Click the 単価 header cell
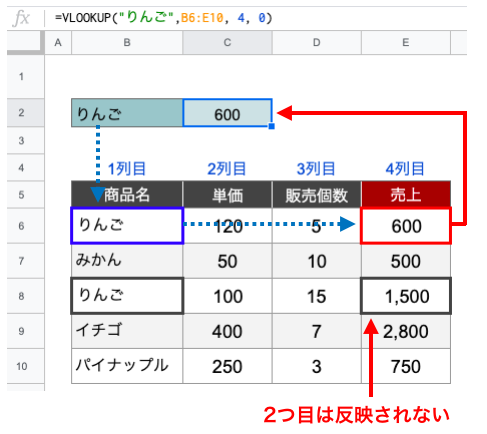The height and width of the screenshot is (434, 487). pyautogui.click(x=227, y=195)
